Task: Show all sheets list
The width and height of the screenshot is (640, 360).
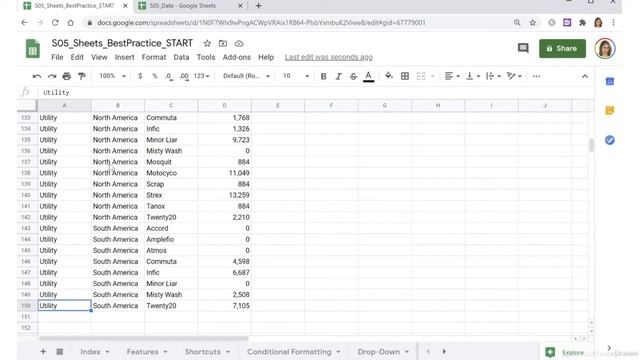Action: (60, 351)
